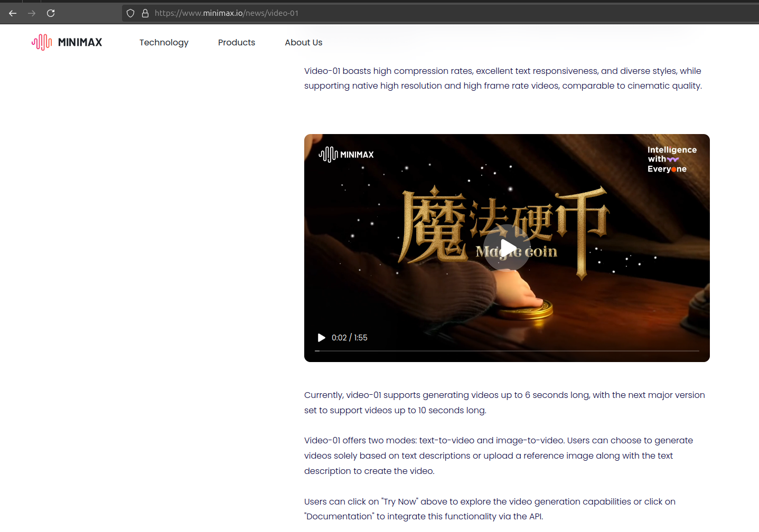The image size is (759, 532).
Task: Seek along the video progress bar
Action: pos(507,350)
